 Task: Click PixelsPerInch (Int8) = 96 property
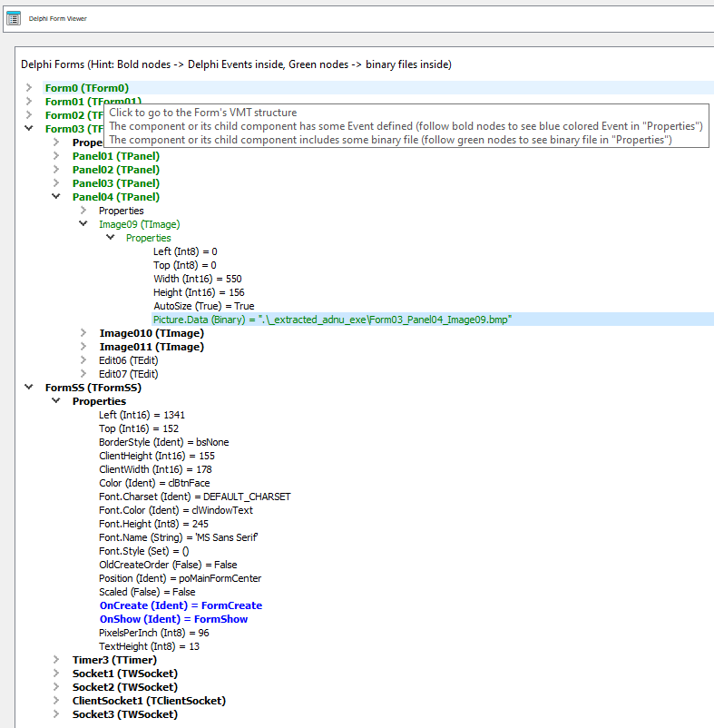(154, 633)
